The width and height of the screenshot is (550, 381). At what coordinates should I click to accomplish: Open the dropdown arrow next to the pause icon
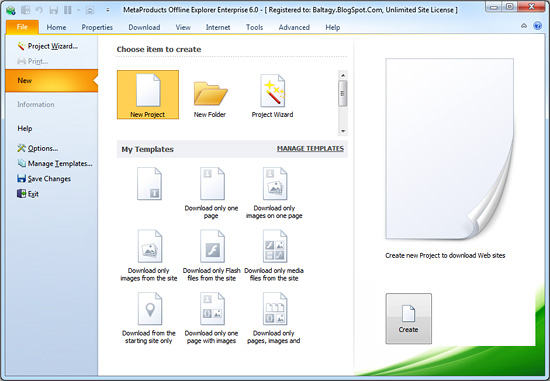[x=78, y=10]
